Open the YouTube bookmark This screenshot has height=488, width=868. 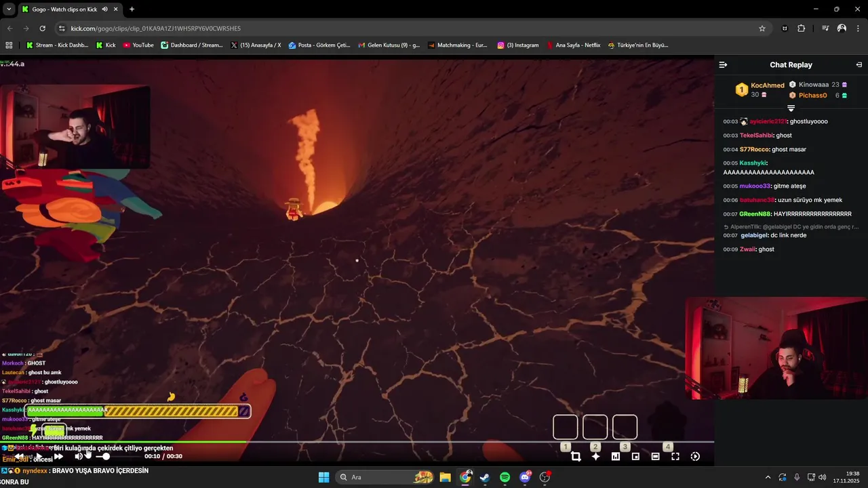[138, 45]
